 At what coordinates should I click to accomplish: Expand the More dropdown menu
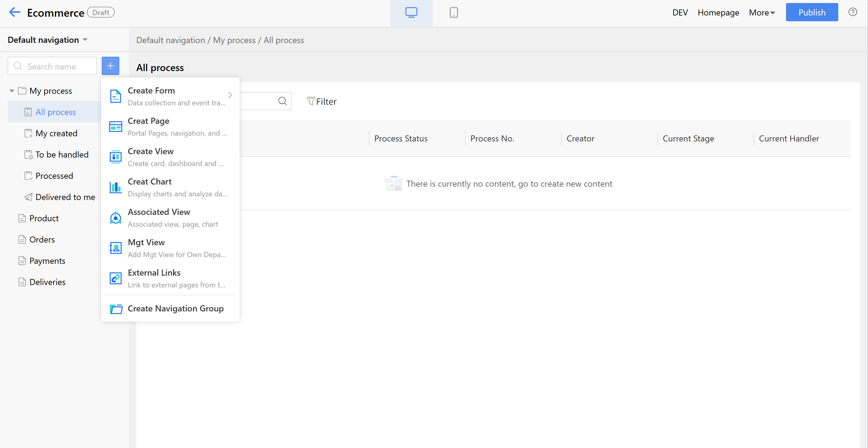tap(761, 12)
